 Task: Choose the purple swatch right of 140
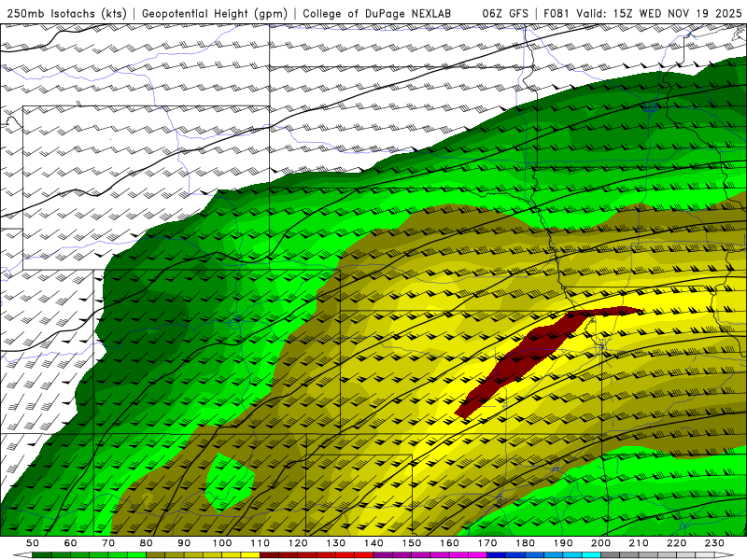[x=383, y=554]
